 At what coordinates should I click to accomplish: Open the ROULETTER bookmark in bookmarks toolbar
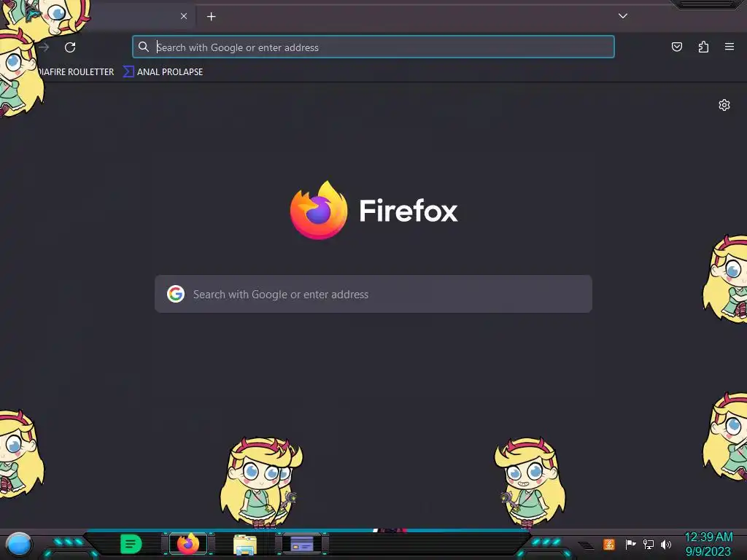[x=76, y=72]
